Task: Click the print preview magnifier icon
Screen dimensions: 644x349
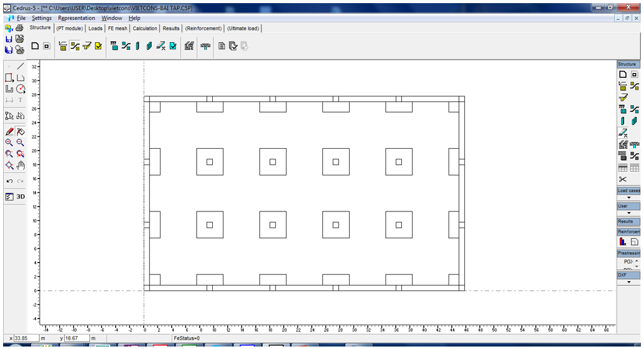Action: [x=19, y=50]
